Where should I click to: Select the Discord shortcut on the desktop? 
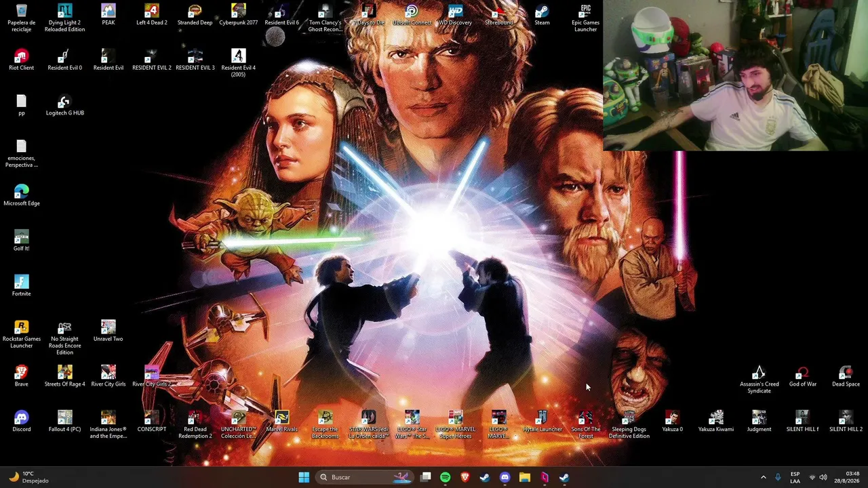pos(22,421)
